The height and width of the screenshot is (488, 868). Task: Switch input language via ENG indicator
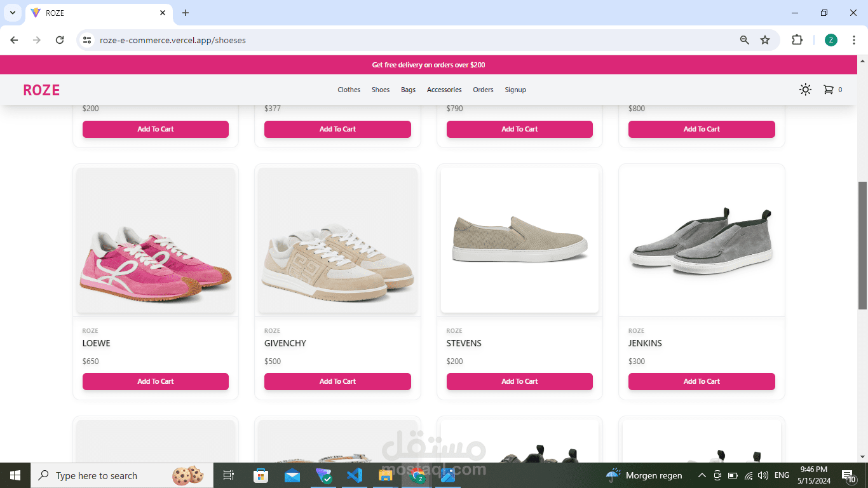point(782,475)
